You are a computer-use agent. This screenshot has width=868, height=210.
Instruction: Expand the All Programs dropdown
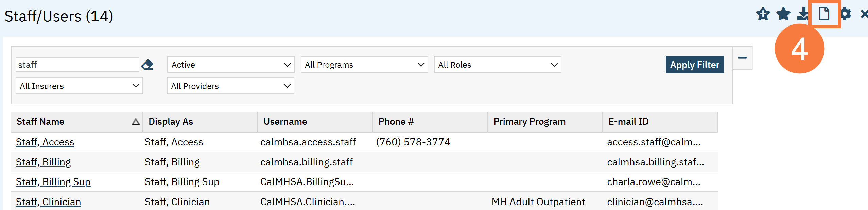tap(364, 65)
